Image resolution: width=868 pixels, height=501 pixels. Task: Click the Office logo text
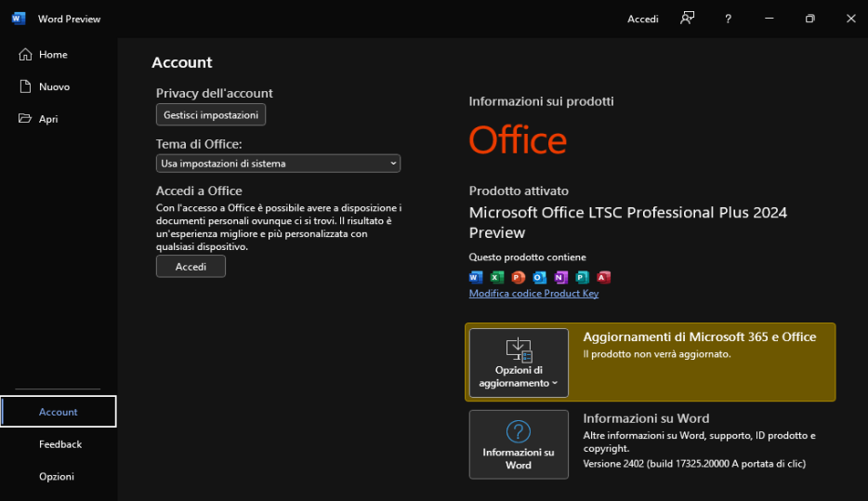click(519, 140)
